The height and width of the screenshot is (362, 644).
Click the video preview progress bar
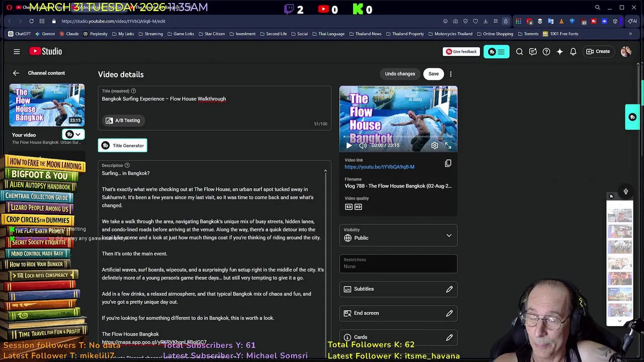[398, 136]
